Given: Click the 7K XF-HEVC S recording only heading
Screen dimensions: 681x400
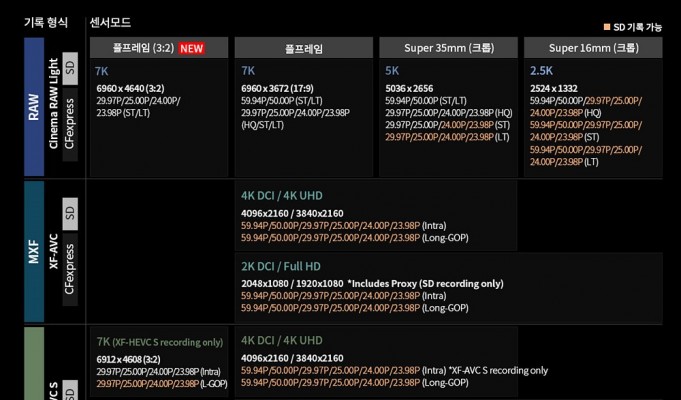Looking at the screenshot, I should point(159,341).
